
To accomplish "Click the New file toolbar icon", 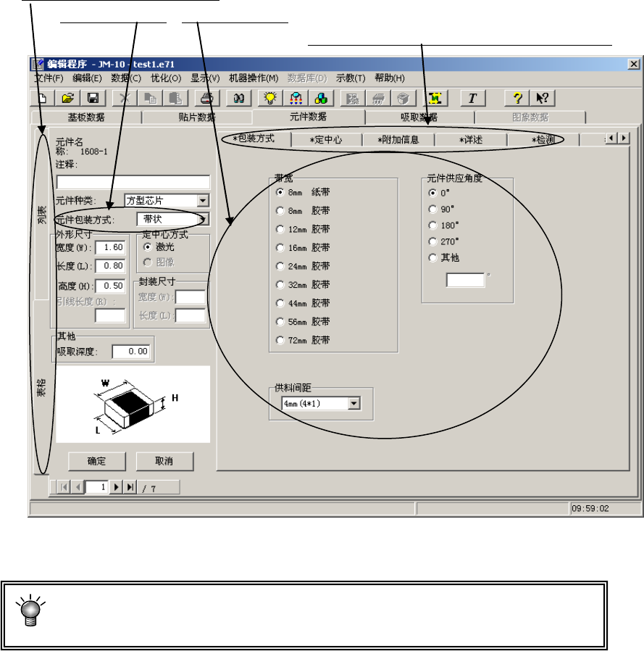I will click(41, 98).
